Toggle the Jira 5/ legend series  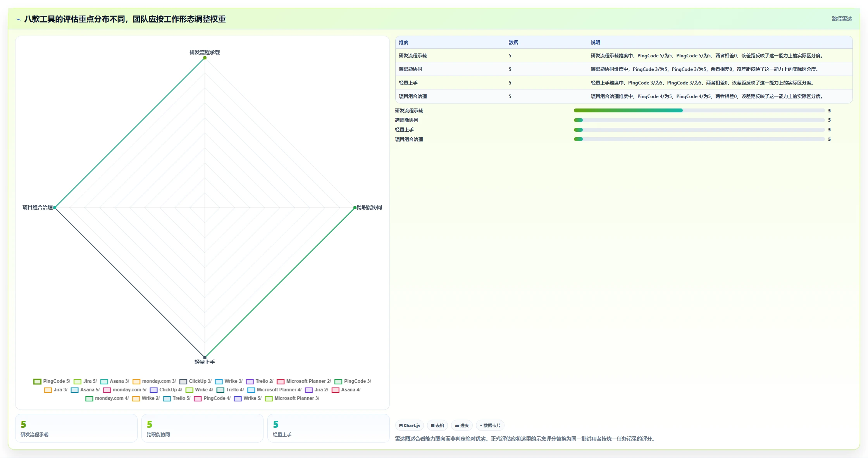pos(85,381)
